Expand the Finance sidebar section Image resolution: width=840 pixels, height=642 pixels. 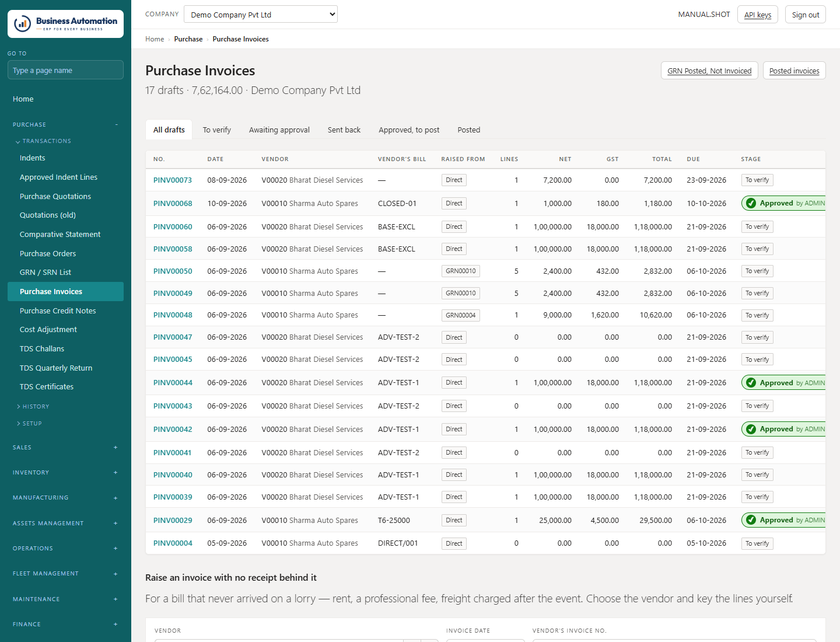[65, 624]
